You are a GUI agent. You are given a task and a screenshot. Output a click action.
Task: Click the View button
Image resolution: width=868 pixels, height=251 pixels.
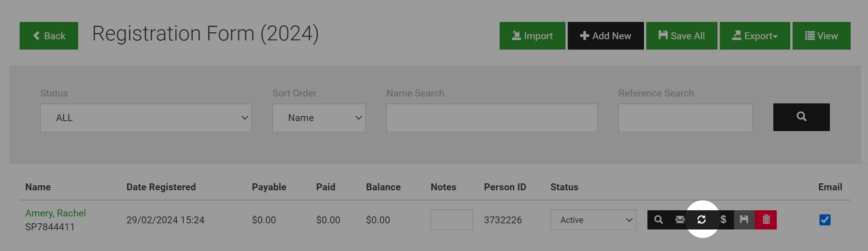(x=821, y=36)
